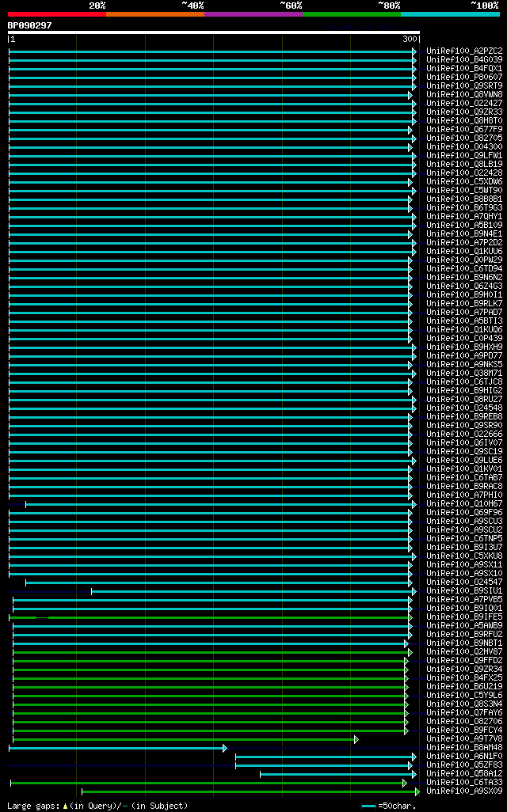Open hit UniRef100_C6TJC8
Image resolution: width=507 pixels, height=812 pixels.
point(464,381)
